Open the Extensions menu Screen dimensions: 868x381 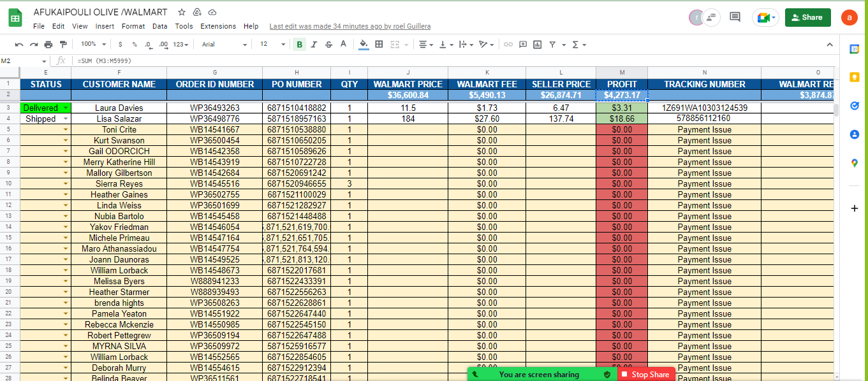pos(218,26)
